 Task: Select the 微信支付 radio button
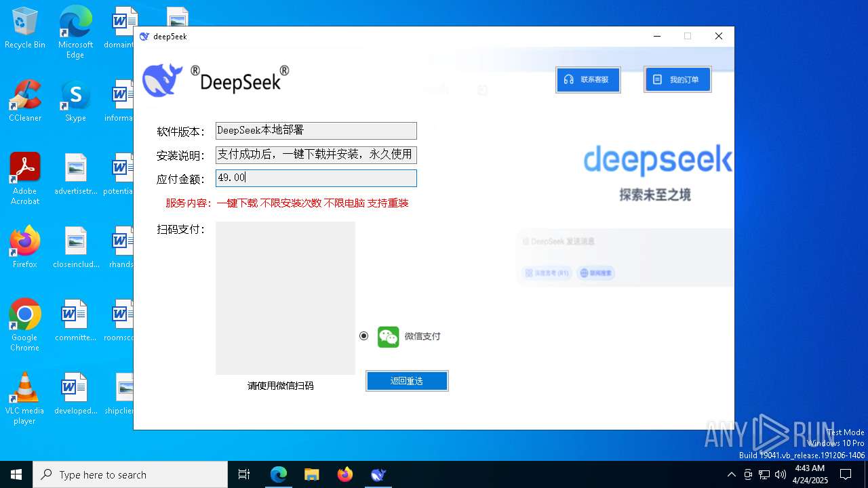click(x=364, y=335)
